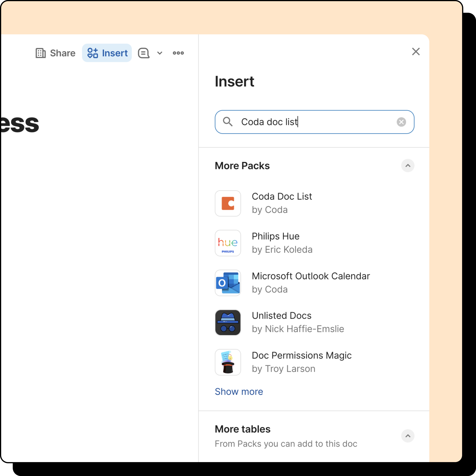This screenshot has width=476, height=476.
Task: Click the Microsoft Outlook Calendar icon
Action: click(228, 283)
